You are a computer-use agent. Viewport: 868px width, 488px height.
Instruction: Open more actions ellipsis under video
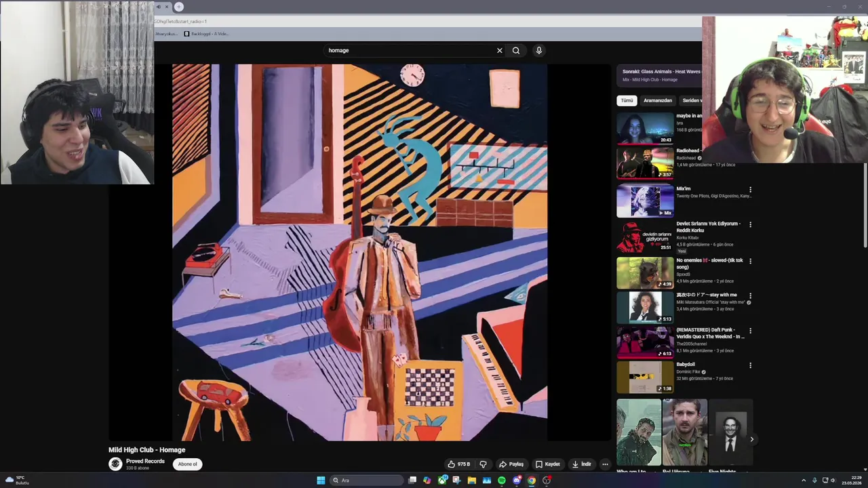point(605,464)
